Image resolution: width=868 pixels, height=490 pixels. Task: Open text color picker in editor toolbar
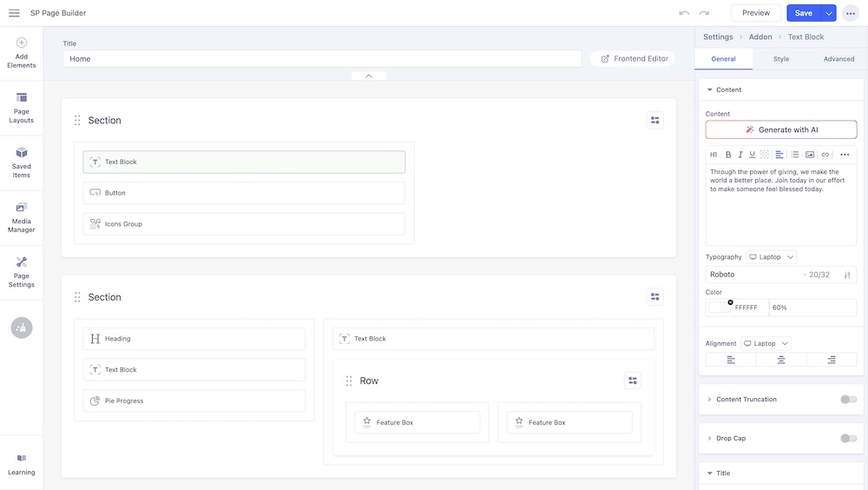pos(765,155)
